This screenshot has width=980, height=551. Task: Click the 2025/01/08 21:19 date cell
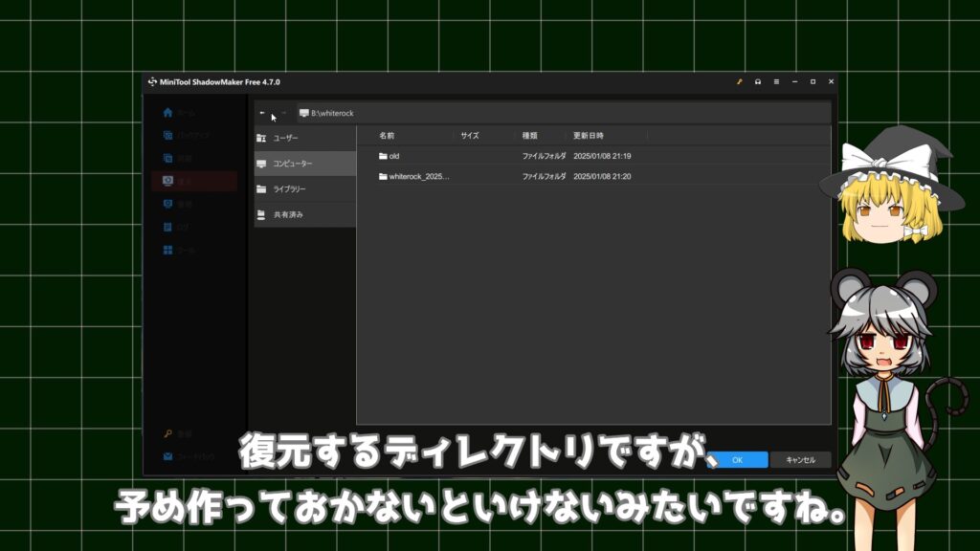pyautogui.click(x=602, y=156)
